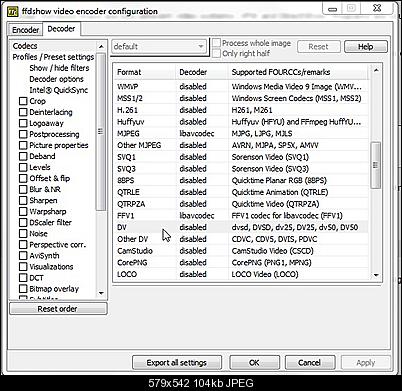Screen dimensions: 402x391
Task: Select the LOCO format row
Action: coord(242,274)
